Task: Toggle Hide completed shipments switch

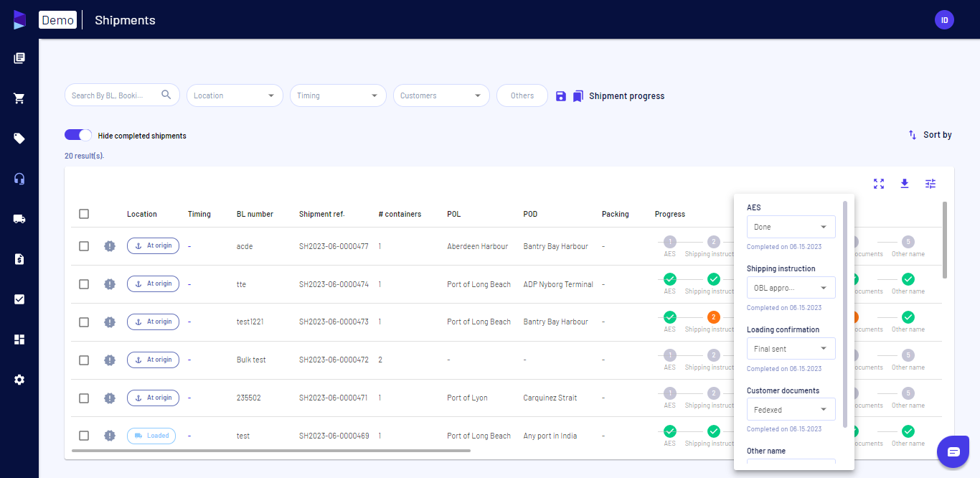Action: [x=78, y=135]
